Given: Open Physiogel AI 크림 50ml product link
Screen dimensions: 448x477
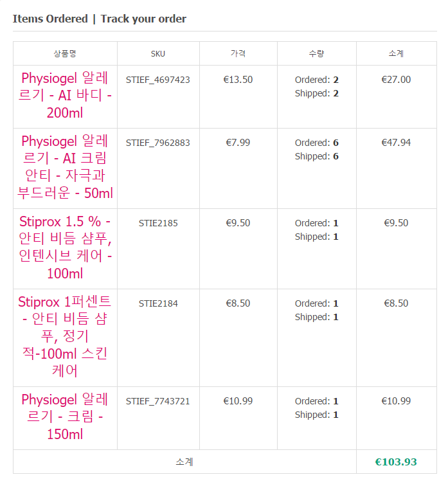Looking at the screenshot, I should pos(65,167).
